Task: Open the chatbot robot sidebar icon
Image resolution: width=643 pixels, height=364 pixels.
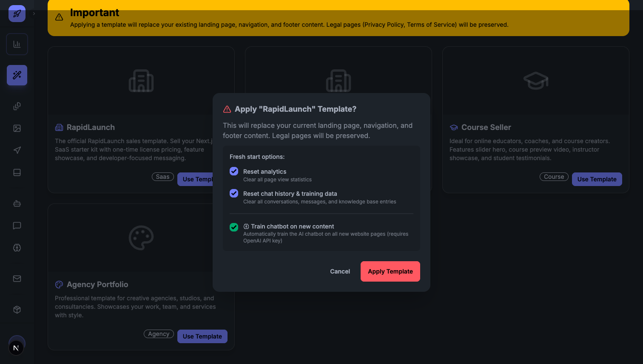Action: pyautogui.click(x=17, y=203)
